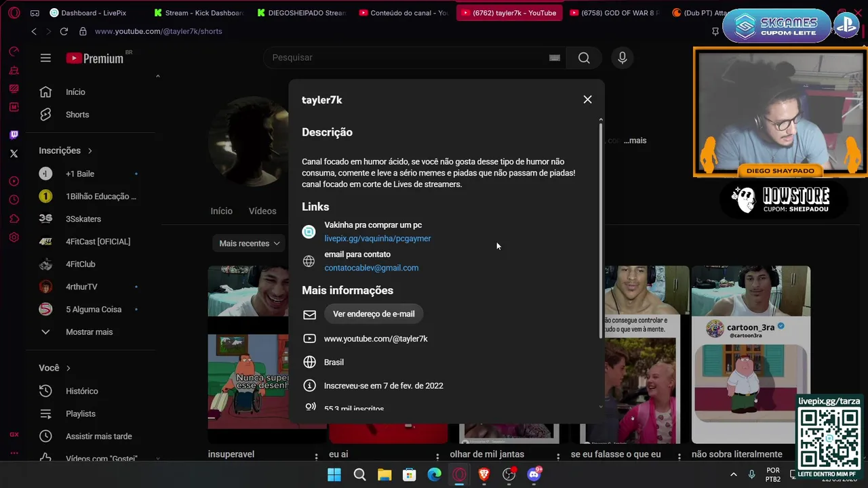Click www.youtube.com/@tayler7k channel URL
Screen dimensions: 868x488
coord(376,339)
